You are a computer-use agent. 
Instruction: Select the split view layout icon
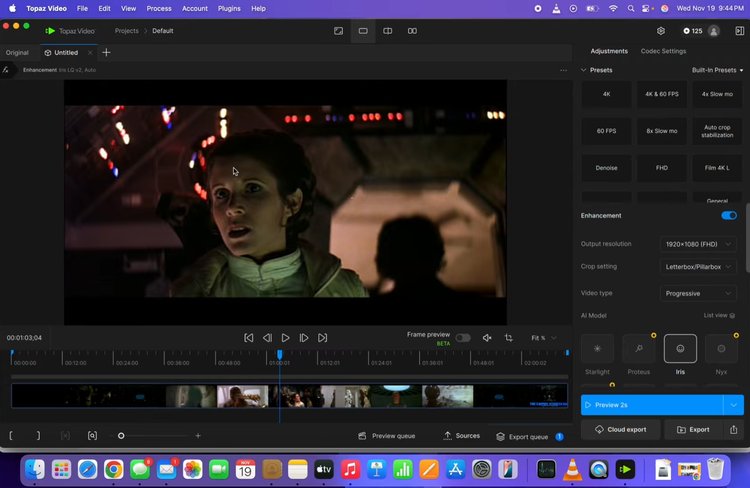tap(387, 31)
